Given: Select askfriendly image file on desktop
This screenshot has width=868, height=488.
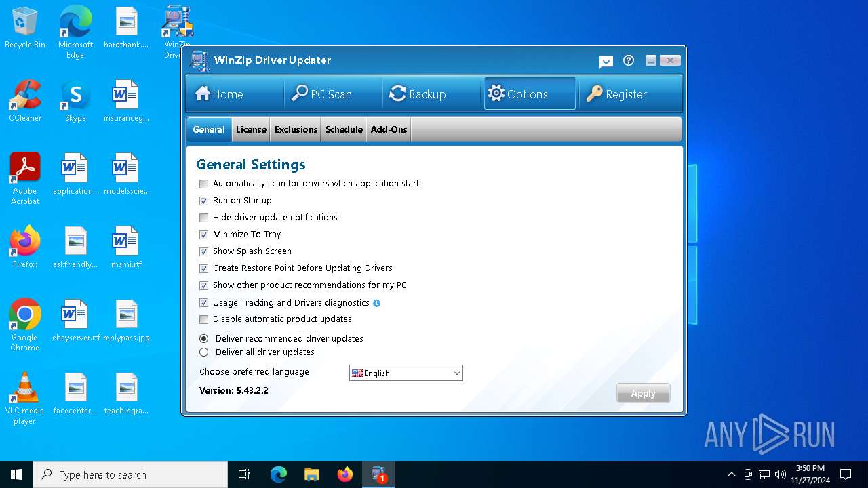Looking at the screenshot, I should [75, 248].
